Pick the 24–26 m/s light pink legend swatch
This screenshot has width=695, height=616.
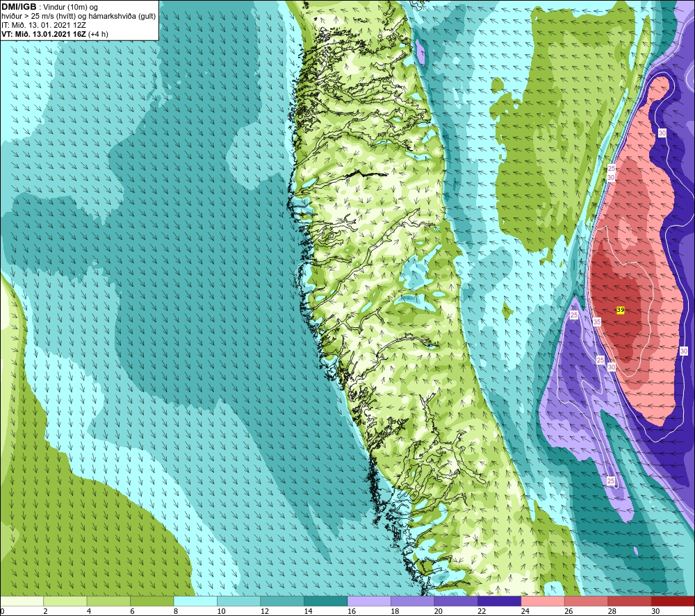click(543, 601)
